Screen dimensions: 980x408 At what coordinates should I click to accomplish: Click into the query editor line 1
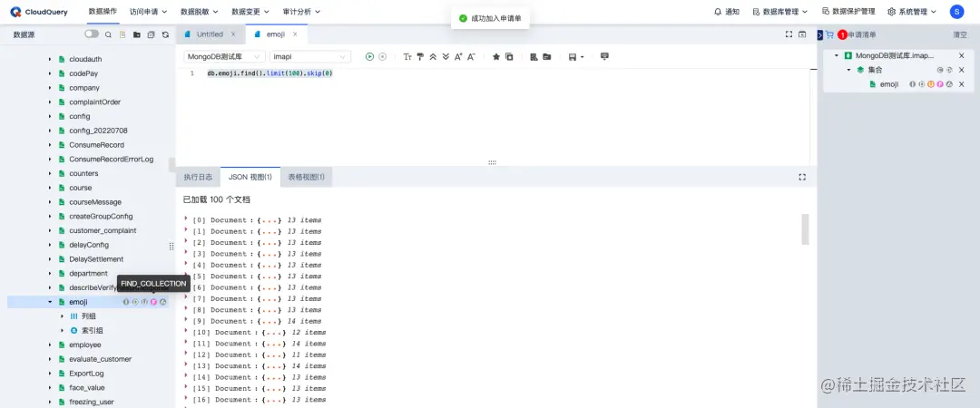(269, 73)
